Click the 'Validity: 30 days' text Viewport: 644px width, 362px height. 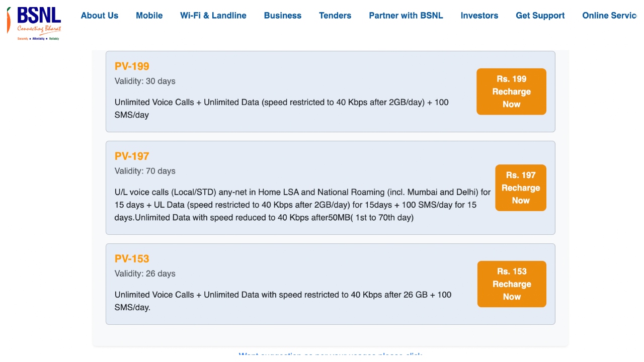tap(145, 81)
